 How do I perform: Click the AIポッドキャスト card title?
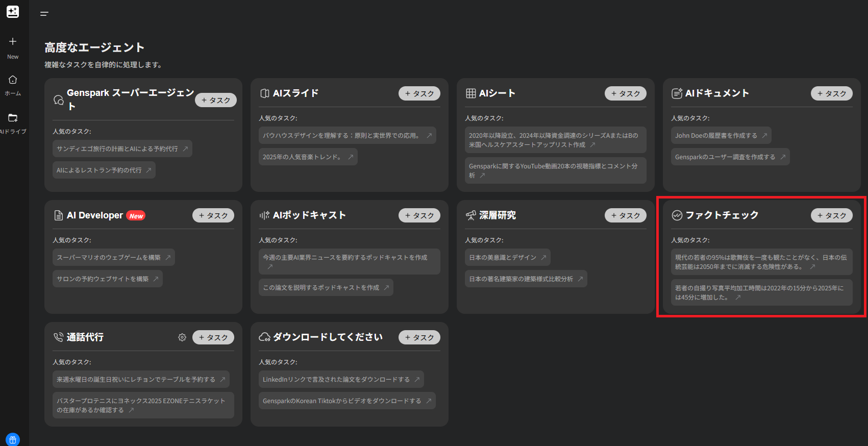click(309, 215)
